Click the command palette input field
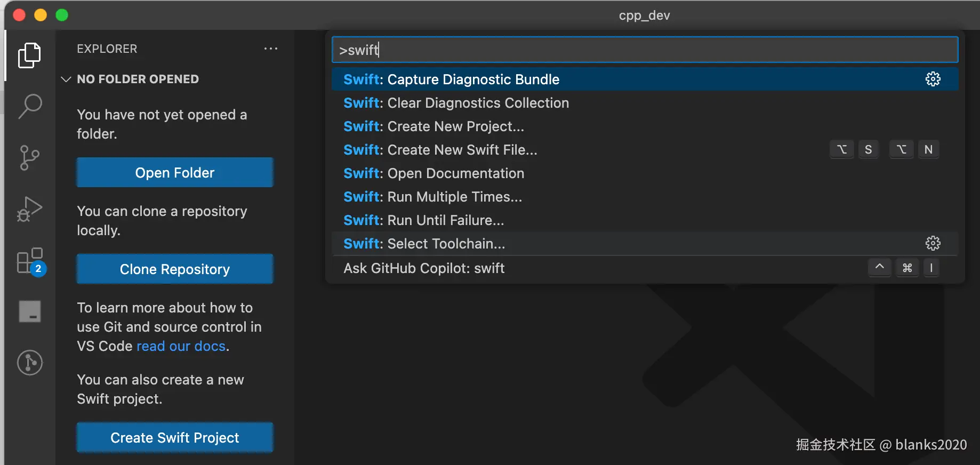Screen dimensions: 980x465 644,50
